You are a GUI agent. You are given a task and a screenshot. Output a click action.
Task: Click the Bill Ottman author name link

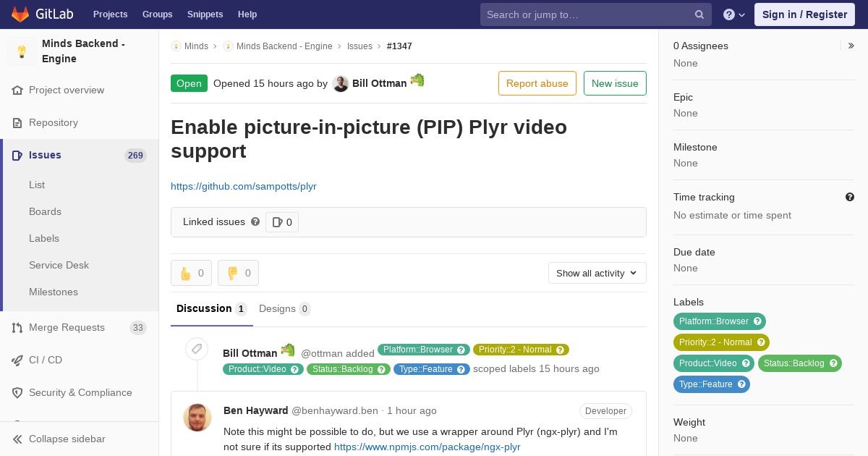(x=380, y=83)
